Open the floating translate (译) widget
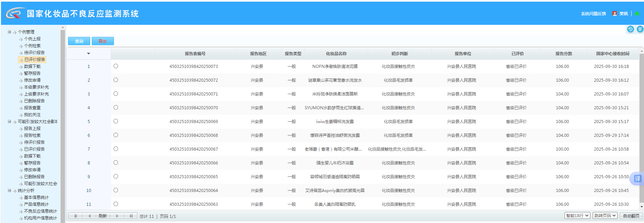 (637, 179)
